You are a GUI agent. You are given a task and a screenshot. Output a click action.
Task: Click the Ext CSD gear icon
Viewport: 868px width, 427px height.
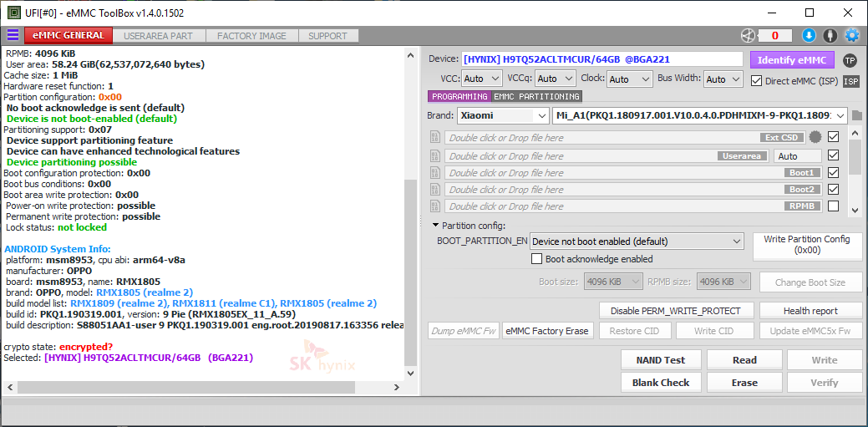(x=815, y=137)
